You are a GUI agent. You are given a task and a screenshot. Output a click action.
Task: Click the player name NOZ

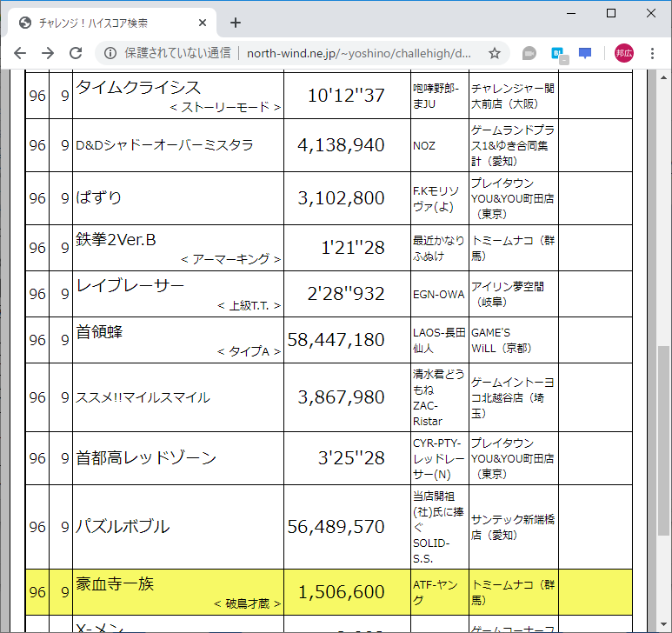424,146
